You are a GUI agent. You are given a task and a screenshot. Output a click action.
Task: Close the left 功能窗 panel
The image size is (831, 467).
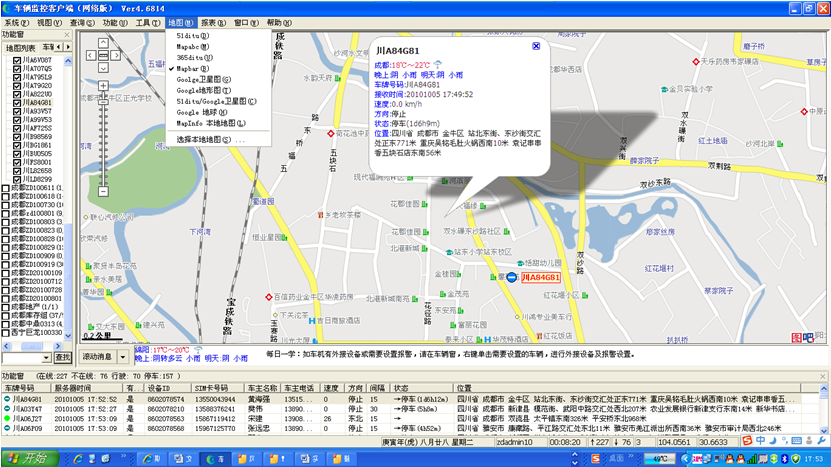click(68, 33)
